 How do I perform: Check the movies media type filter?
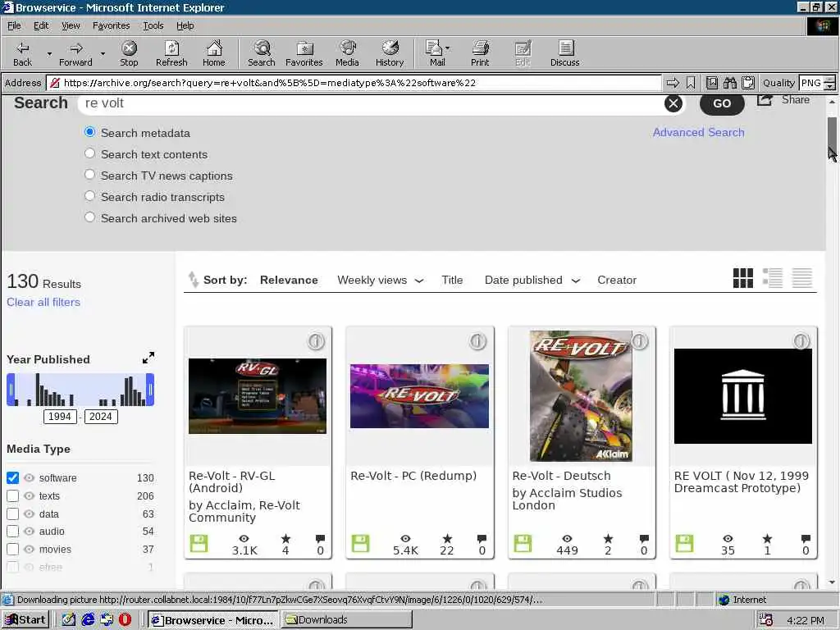point(13,549)
